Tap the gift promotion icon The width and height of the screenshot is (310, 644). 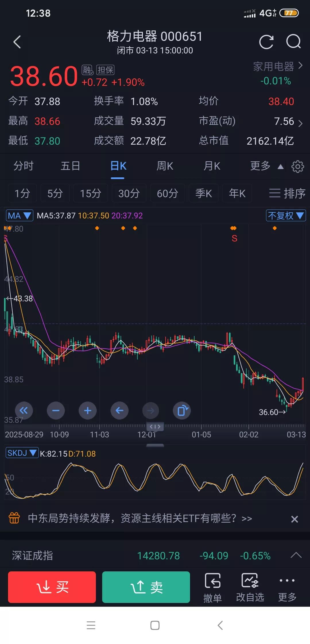coord(14,518)
